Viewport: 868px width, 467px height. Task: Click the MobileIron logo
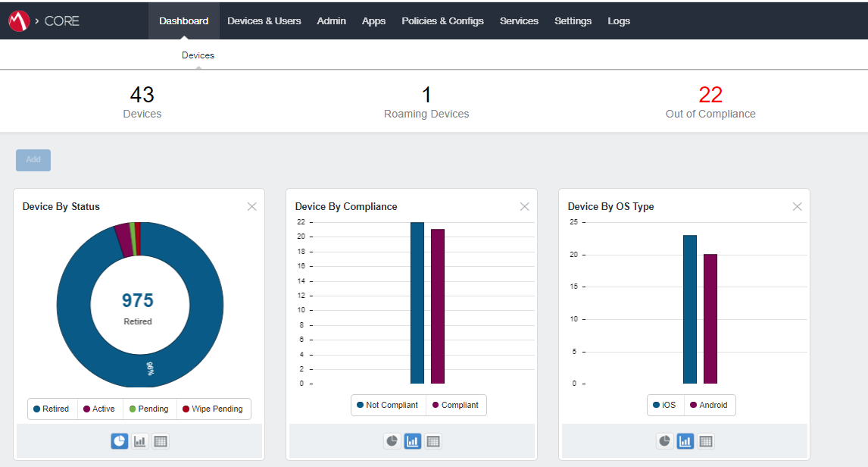pos(16,20)
